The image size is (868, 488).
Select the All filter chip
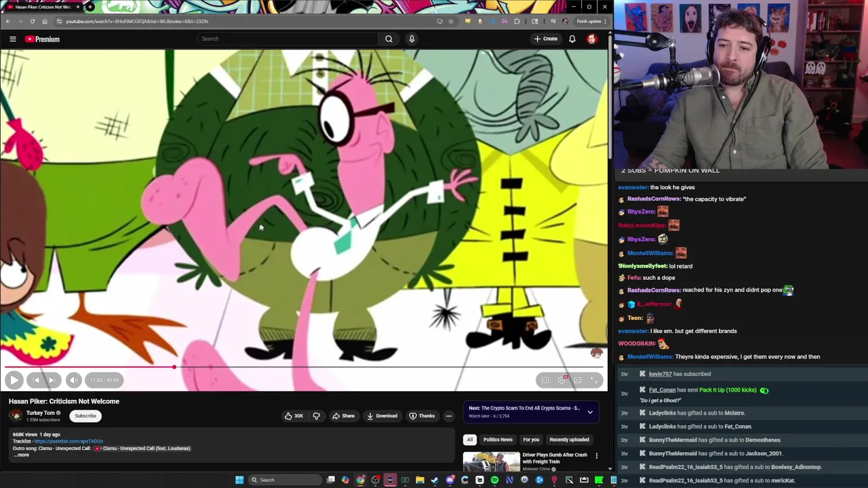click(470, 440)
